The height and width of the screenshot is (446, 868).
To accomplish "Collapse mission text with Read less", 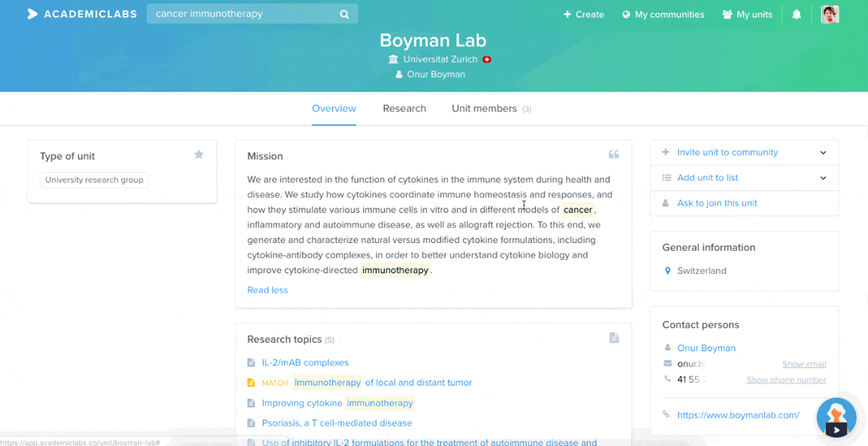I will pyautogui.click(x=268, y=290).
